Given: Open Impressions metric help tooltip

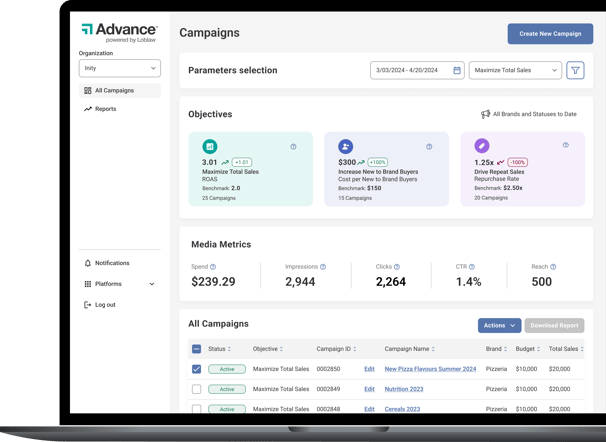Looking at the screenshot, I should click(323, 267).
